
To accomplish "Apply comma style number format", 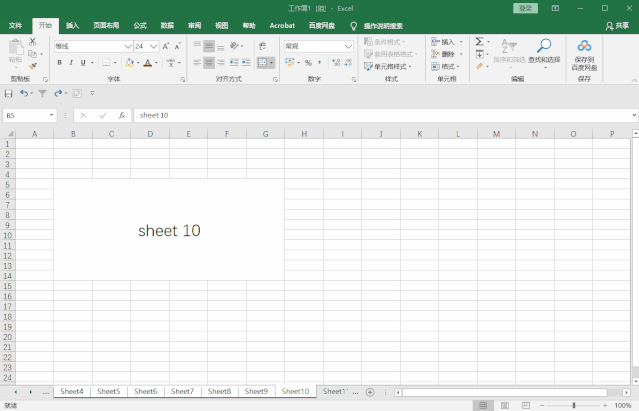I will 320,63.
